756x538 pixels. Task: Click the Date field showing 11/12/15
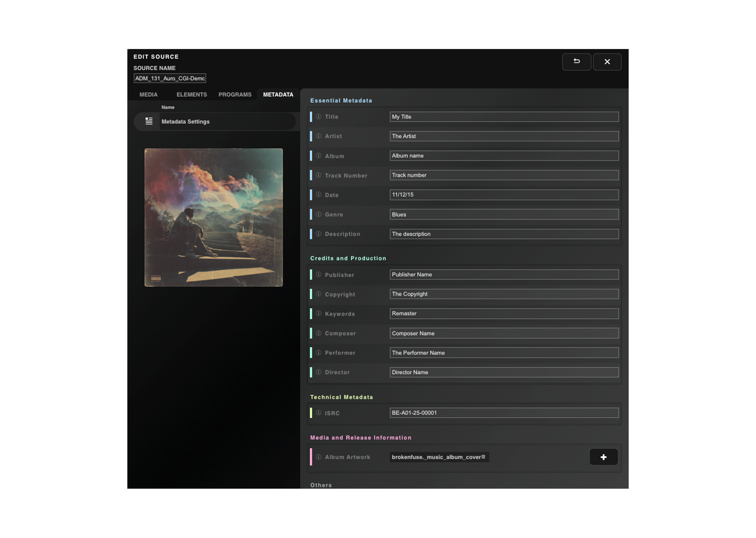click(x=504, y=194)
